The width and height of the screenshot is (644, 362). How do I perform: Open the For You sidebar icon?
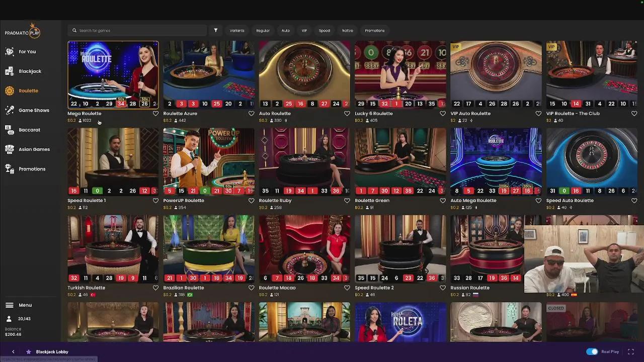coord(10,52)
